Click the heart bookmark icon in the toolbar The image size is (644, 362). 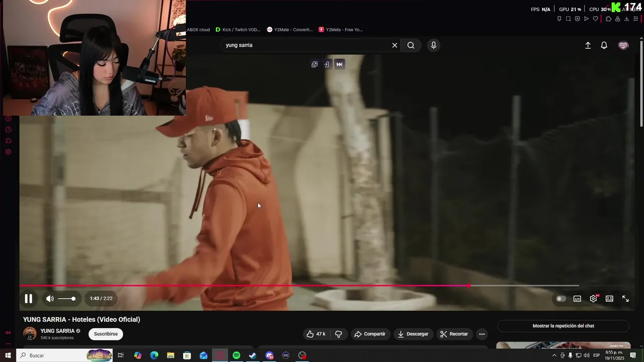tap(595, 19)
